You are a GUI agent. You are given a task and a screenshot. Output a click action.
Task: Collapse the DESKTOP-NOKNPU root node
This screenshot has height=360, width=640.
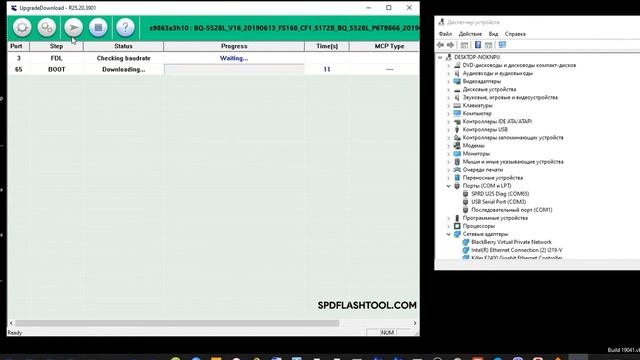440,57
